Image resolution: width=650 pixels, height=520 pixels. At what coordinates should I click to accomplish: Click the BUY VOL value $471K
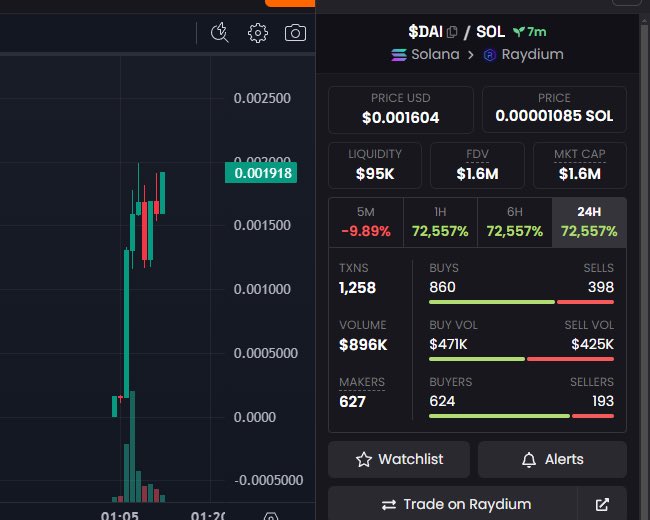(x=448, y=344)
